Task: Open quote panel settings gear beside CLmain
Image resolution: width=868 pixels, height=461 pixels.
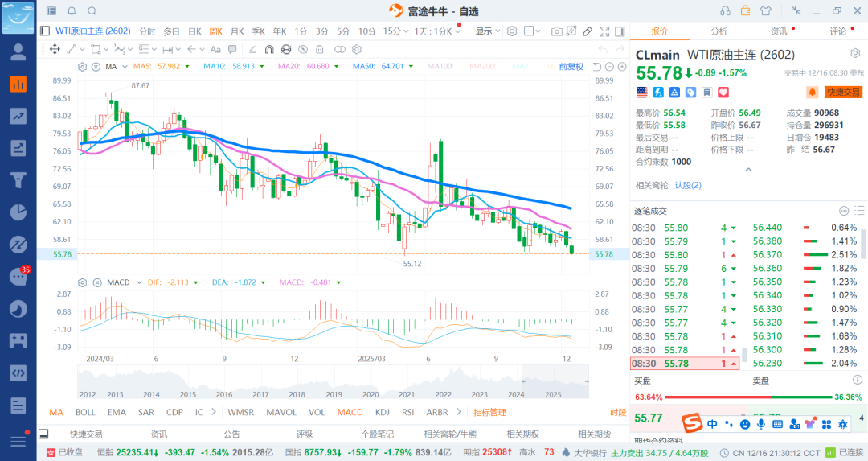Action: click(855, 53)
